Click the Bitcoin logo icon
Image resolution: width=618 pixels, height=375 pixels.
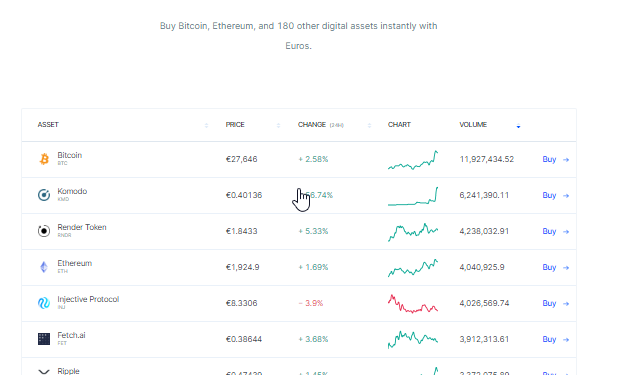(x=44, y=159)
